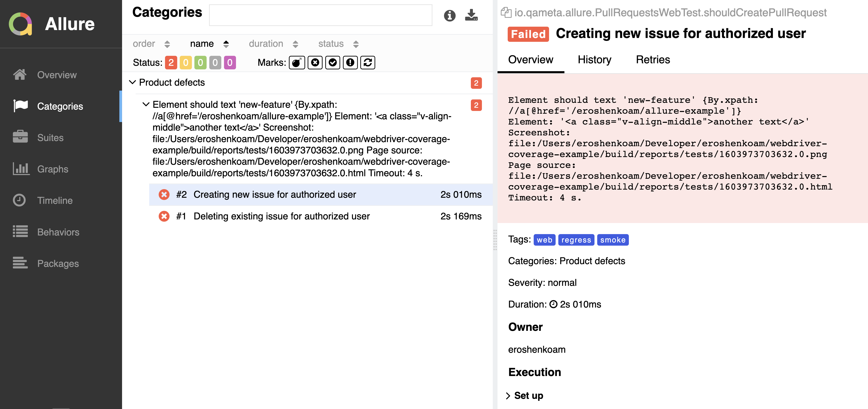Toggle the red failed status filter
Viewport: 868px width, 409px height.
click(x=171, y=63)
